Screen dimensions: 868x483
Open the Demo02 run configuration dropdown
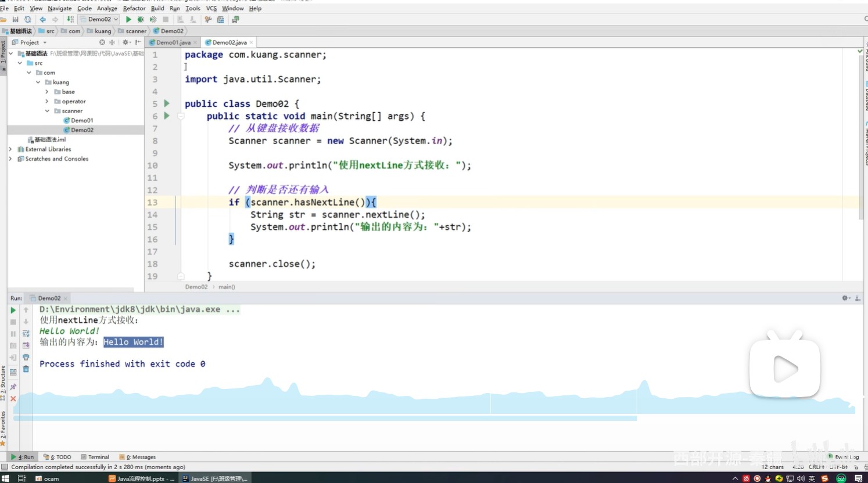99,19
